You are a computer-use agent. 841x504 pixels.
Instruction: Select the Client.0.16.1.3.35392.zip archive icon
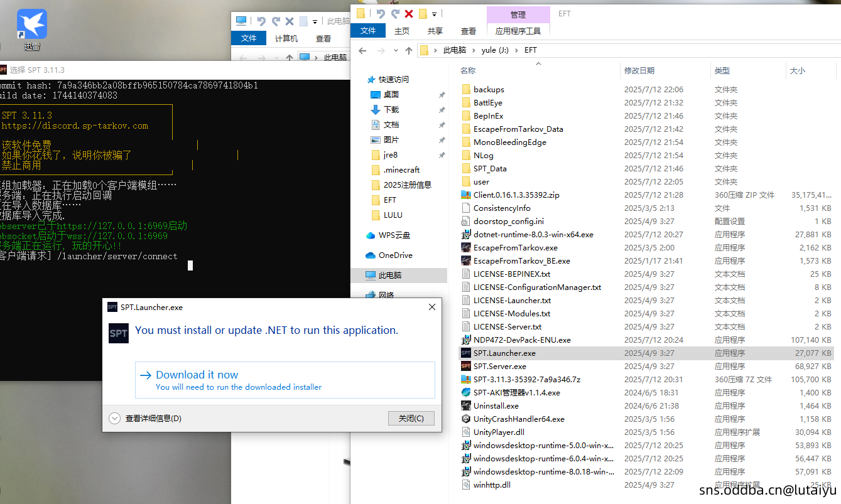(x=465, y=195)
